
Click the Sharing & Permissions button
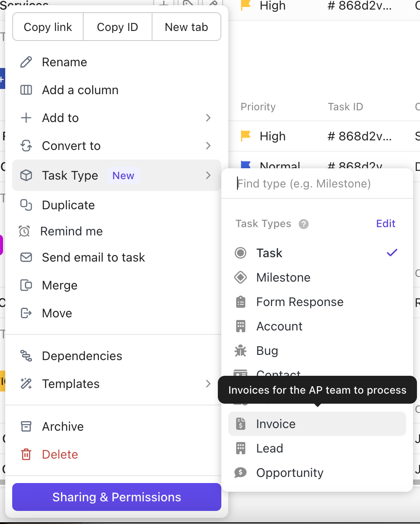pos(117,497)
